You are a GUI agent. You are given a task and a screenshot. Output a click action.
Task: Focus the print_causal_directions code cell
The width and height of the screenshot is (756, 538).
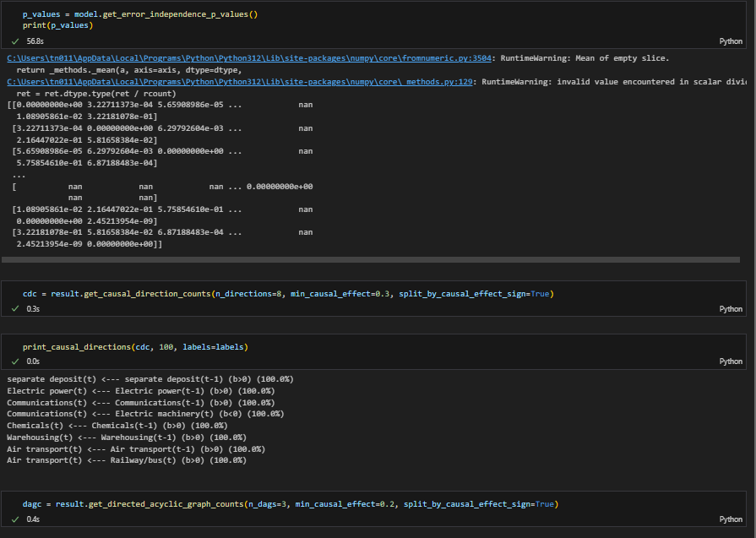click(x=135, y=347)
